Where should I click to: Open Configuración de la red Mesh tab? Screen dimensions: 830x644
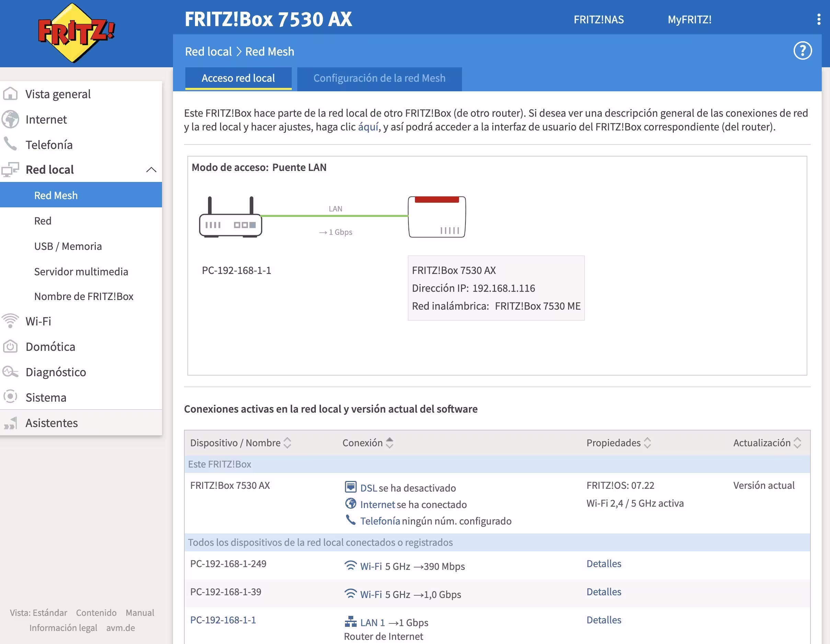point(379,78)
